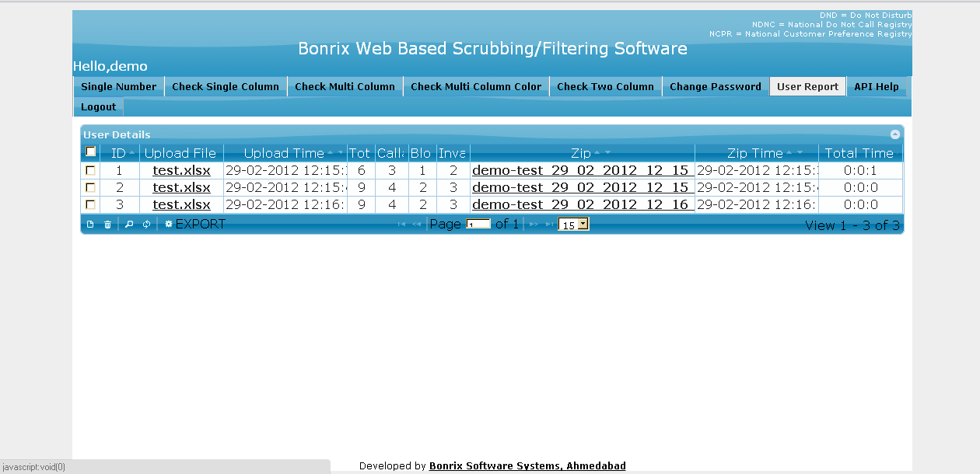Go to next page of grid
Screen dimensions: 980x474
click(x=534, y=225)
